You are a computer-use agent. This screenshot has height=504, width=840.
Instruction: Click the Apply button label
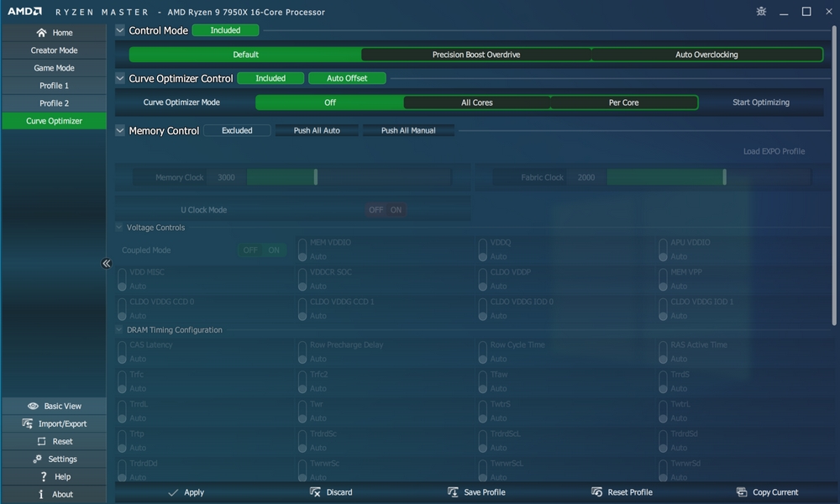tap(194, 492)
